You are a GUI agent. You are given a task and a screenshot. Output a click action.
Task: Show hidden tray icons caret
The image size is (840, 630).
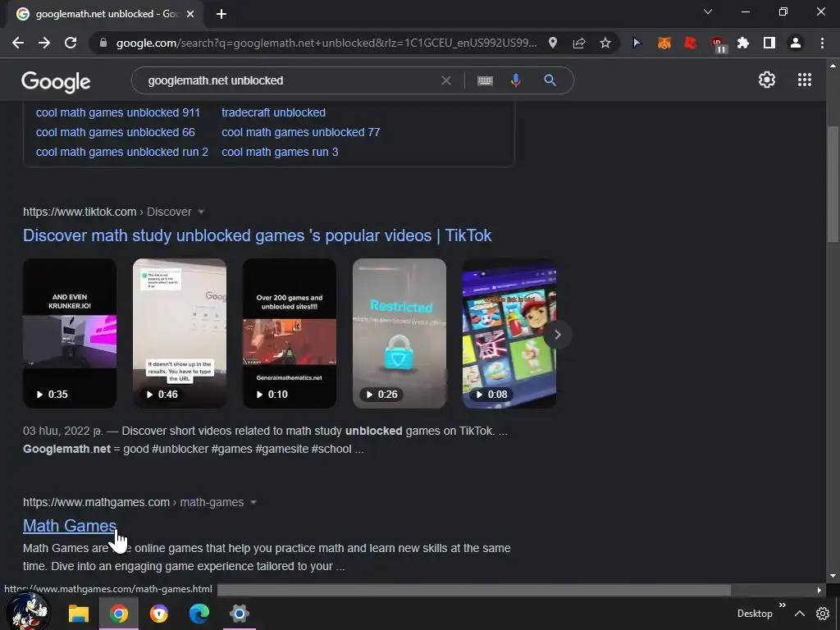point(799,614)
